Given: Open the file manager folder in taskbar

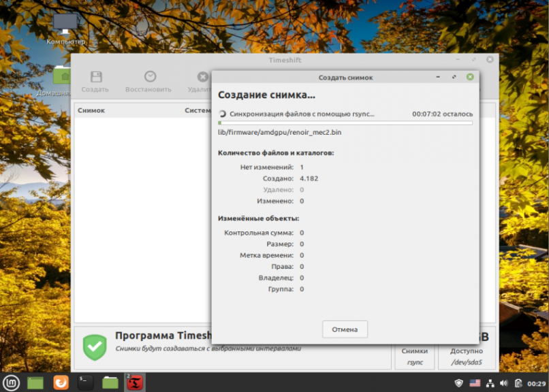Looking at the screenshot, I should point(110,382).
